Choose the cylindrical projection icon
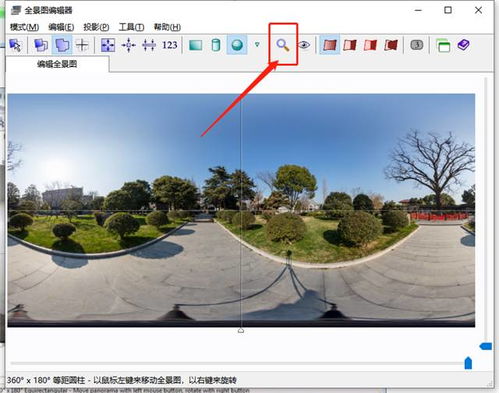Image resolution: width=499 pixels, height=393 pixels. pos(216,45)
